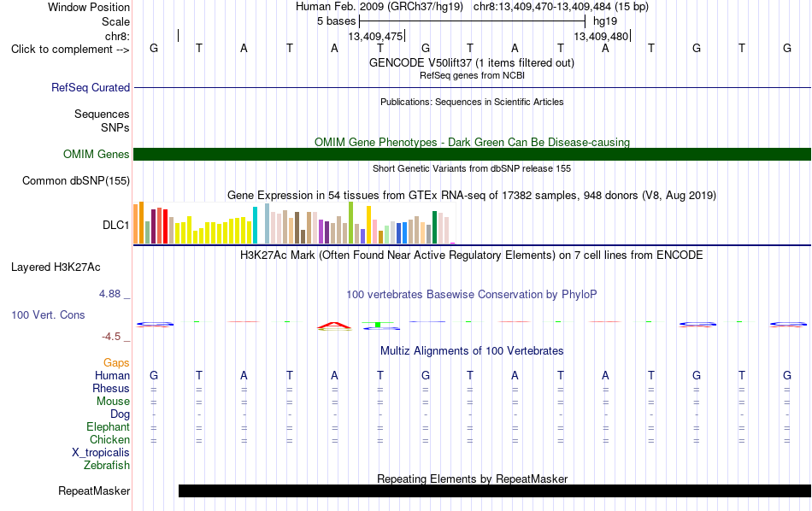Click the '5 bases' scale bar label

[336, 21]
